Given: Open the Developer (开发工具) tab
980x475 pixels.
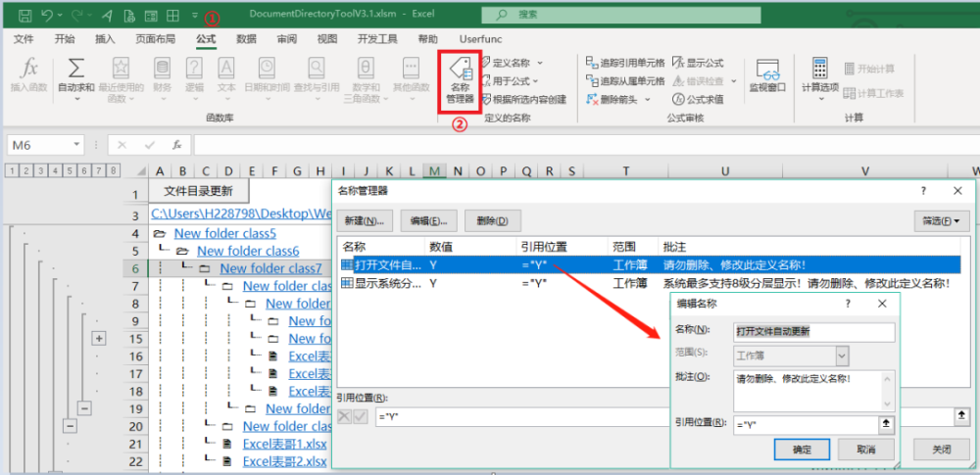Looking at the screenshot, I should click(x=377, y=39).
